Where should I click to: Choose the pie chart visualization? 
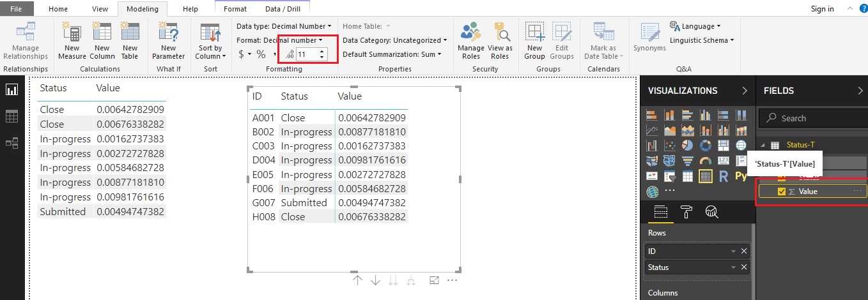tap(688, 146)
